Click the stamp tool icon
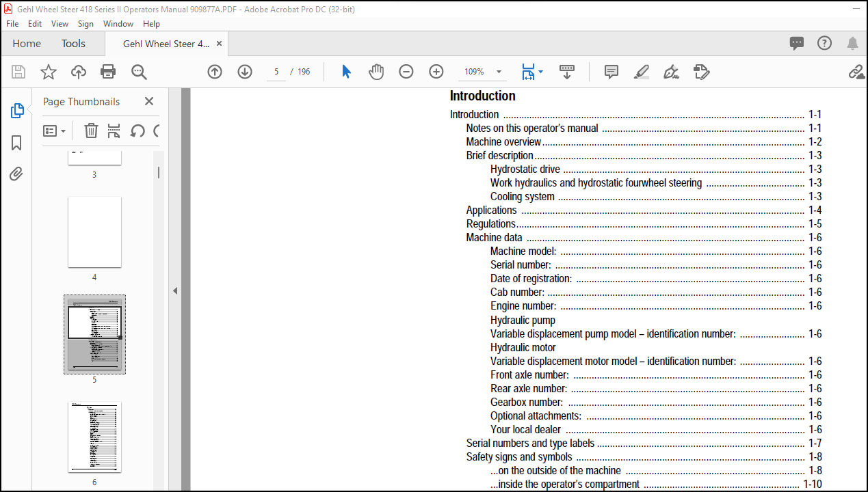868x492 pixels. pos(701,72)
